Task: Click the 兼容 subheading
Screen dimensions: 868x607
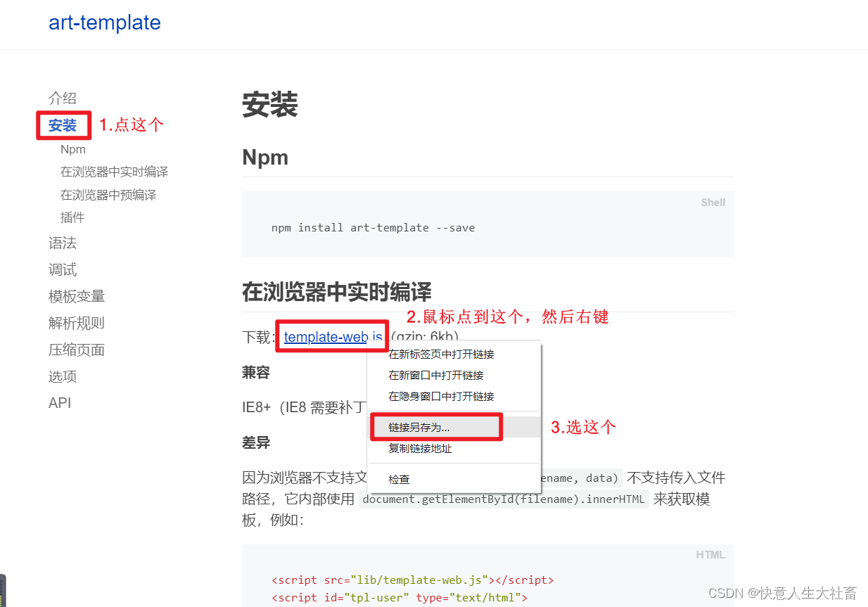Action: click(x=256, y=373)
